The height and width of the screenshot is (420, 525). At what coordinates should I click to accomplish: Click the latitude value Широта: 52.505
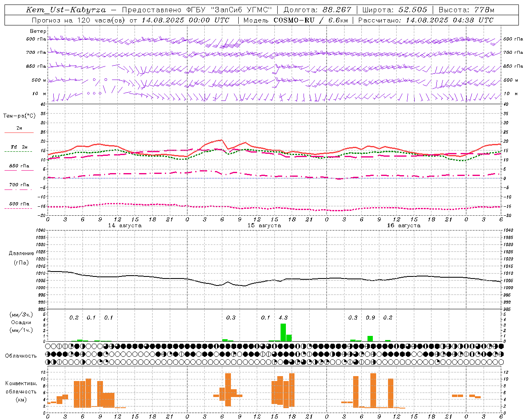[395, 10]
